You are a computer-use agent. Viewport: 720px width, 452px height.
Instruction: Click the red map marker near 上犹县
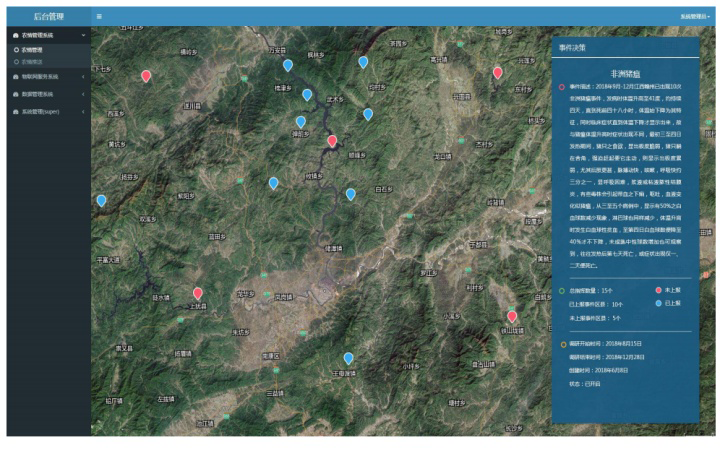pos(198,293)
